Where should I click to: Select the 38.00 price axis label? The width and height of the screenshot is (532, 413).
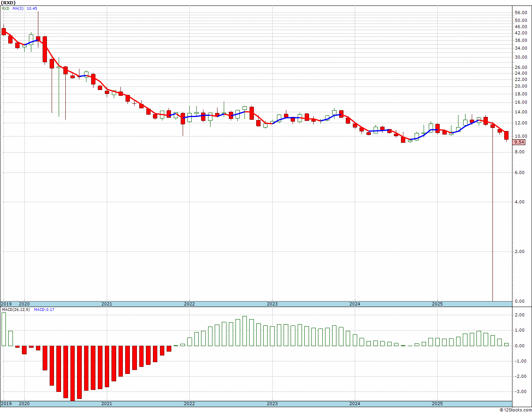520,40
